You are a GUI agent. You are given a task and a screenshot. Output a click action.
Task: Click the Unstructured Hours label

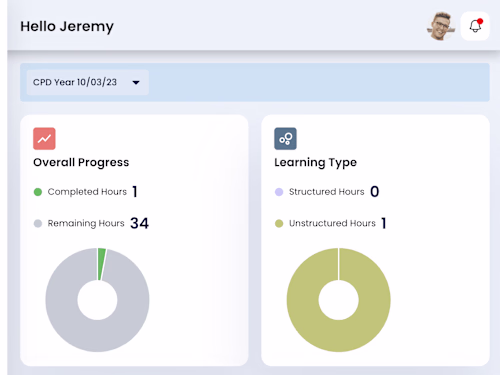[332, 223]
